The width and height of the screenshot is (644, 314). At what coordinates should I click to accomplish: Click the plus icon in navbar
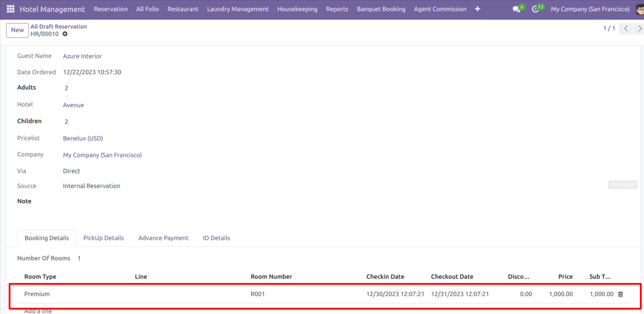pyautogui.click(x=477, y=9)
